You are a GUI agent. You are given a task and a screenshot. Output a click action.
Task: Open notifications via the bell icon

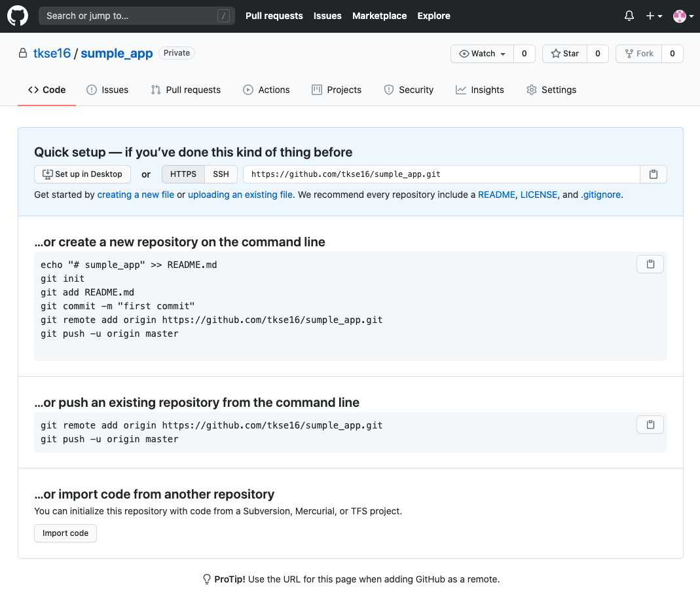tap(629, 15)
